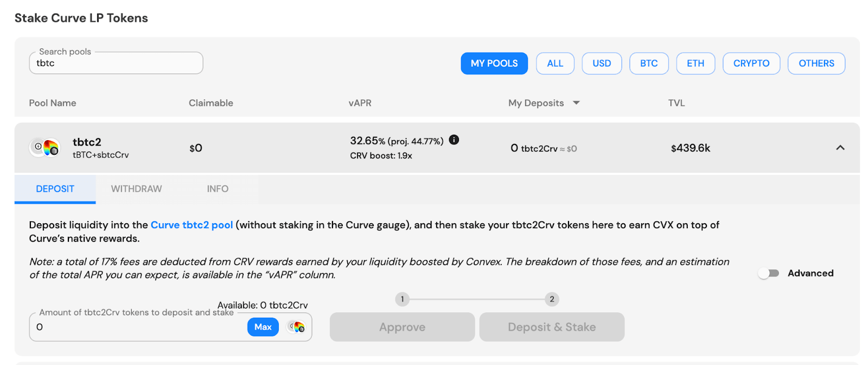Collapse the tbtc2 pool row chevron
The height and width of the screenshot is (365, 868).
840,148
